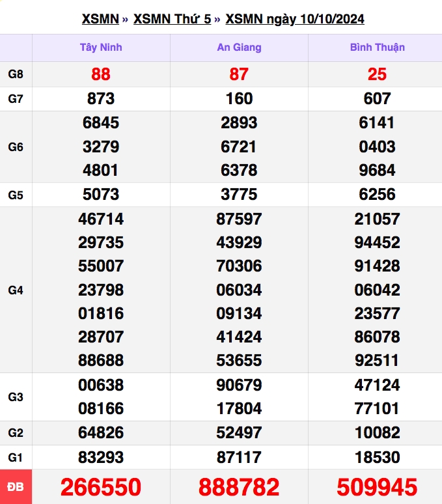Screen dimensions: 442x504
Task: Click G6 number 6721
Action: [x=238, y=147]
